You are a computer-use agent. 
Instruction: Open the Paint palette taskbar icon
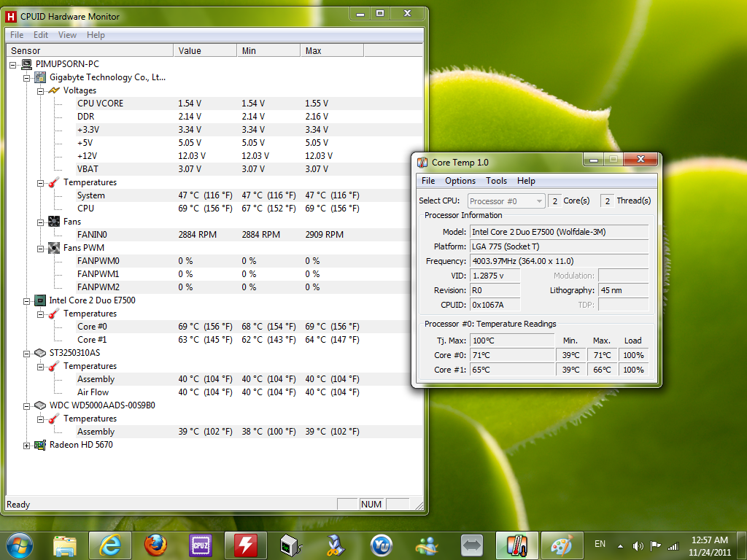pyautogui.click(x=561, y=545)
